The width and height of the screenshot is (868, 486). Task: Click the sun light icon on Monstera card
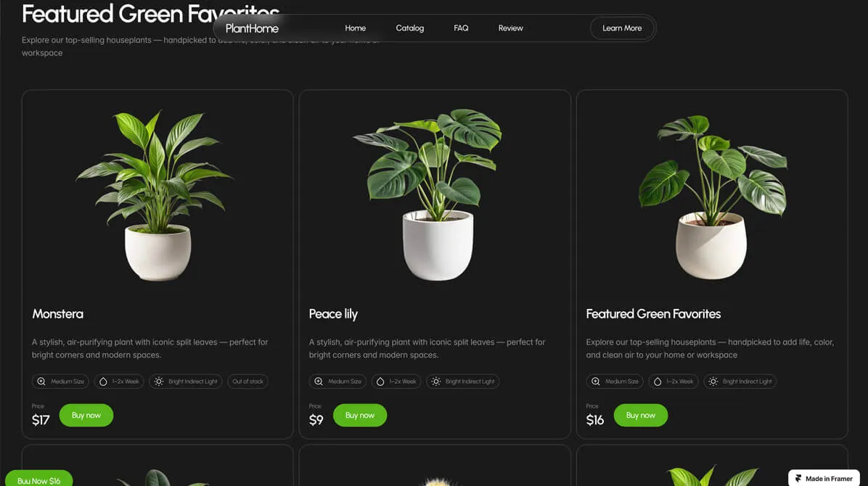159,382
